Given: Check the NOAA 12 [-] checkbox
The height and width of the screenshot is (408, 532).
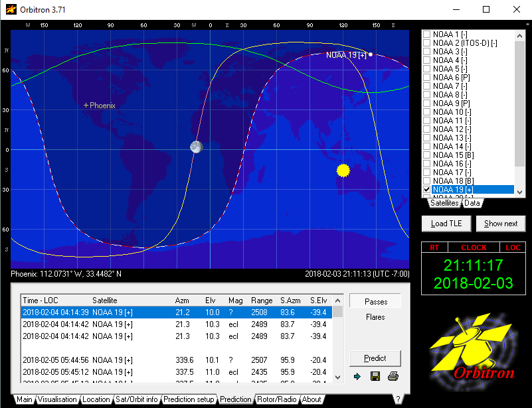Looking at the screenshot, I should (x=427, y=129).
